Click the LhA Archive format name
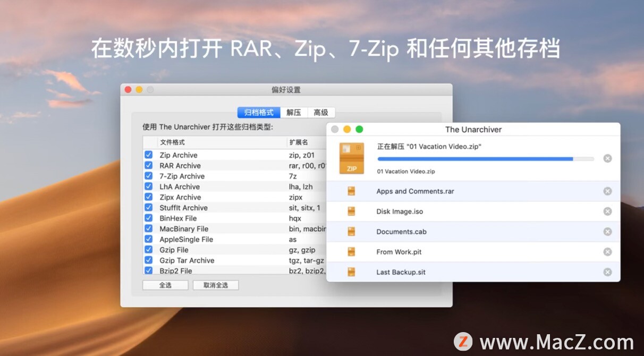This screenshot has height=356, width=644. pos(180,187)
